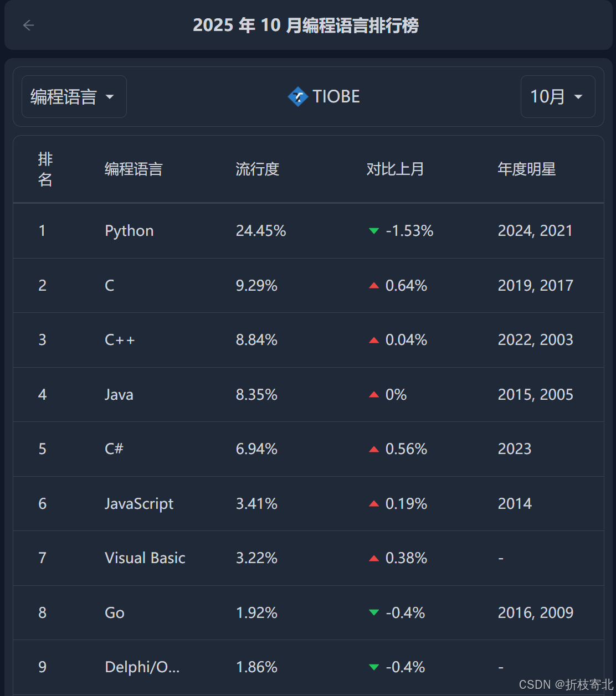Select the C# language cell
The image size is (616, 696).
[x=114, y=449]
